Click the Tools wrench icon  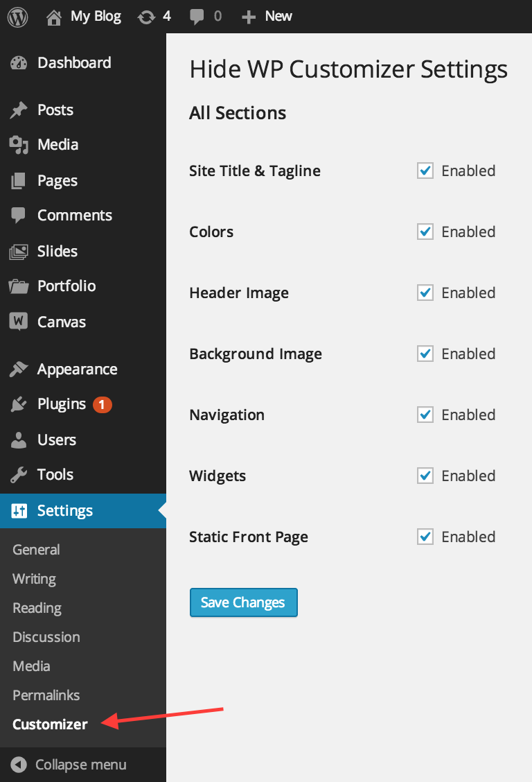point(19,475)
